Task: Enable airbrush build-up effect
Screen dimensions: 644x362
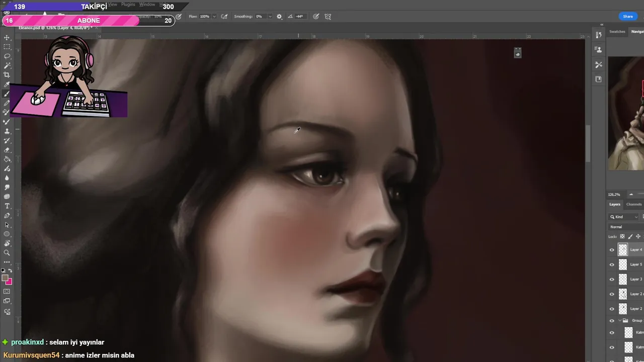Action: click(224, 17)
